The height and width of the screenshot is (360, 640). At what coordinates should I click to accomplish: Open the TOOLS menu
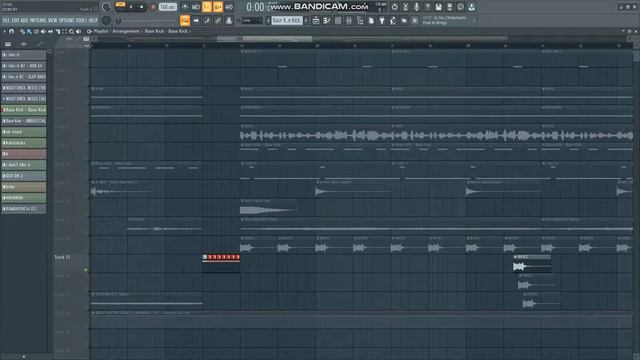pyautogui.click(x=81, y=20)
